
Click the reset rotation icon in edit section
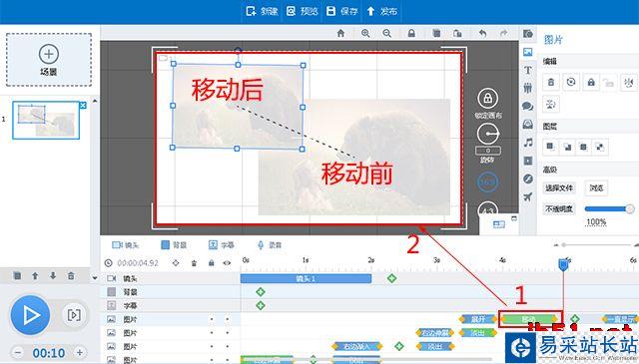point(571,82)
